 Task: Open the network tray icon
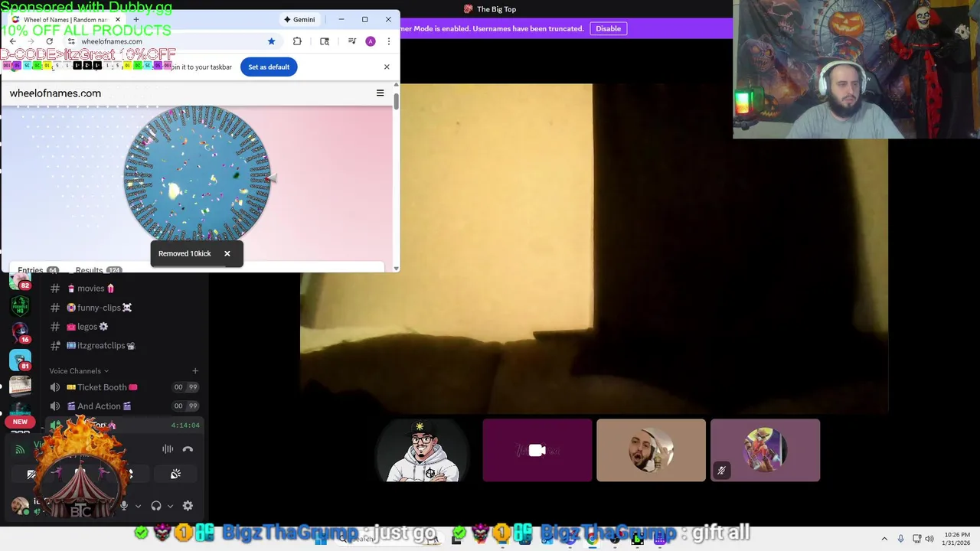916,539
